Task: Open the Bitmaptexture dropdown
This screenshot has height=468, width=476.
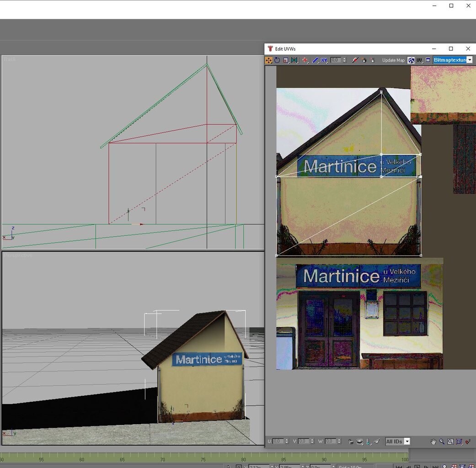Action: pyautogui.click(x=470, y=60)
